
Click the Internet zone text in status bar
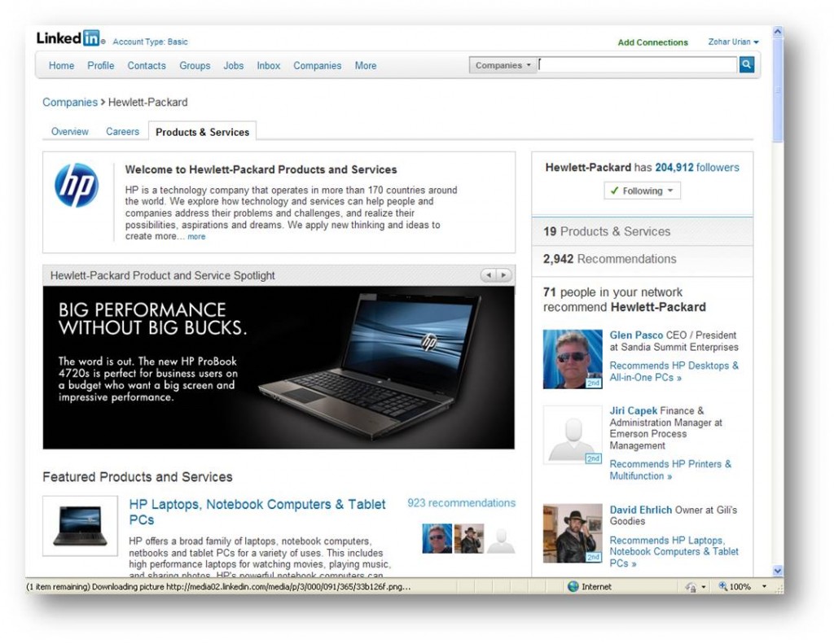[x=596, y=586]
